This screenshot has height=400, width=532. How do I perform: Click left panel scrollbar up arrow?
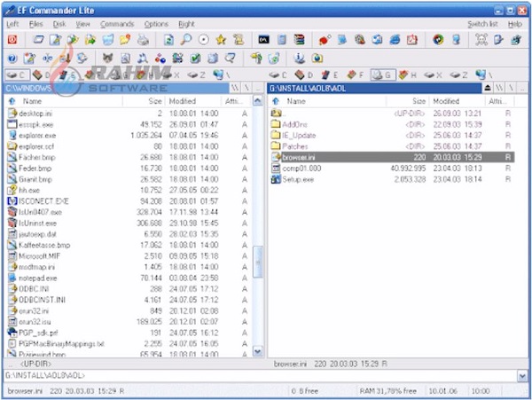click(258, 101)
